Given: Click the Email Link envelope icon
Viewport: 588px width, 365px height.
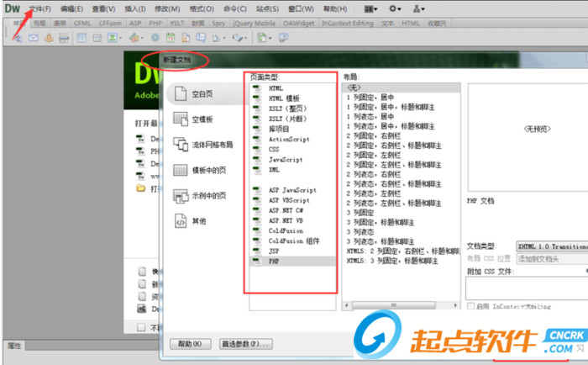Looking at the screenshot, I should tap(34, 38).
